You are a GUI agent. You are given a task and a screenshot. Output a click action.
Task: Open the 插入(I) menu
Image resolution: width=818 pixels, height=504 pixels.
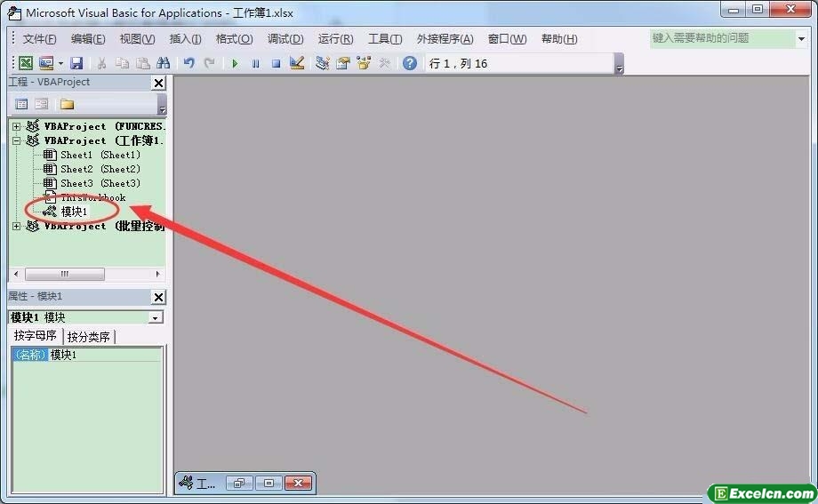(x=185, y=39)
